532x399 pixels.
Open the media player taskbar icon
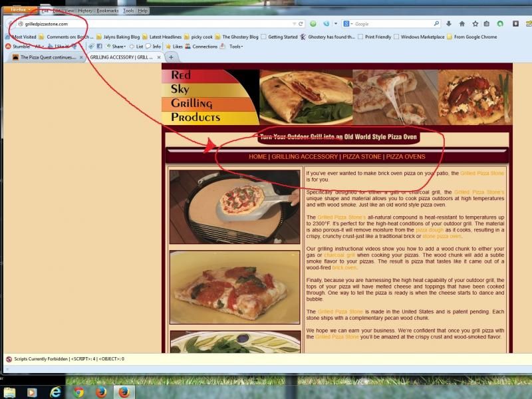[x=32, y=392]
